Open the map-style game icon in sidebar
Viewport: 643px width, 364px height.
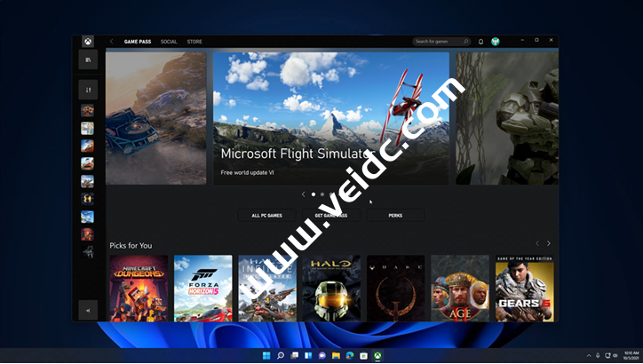(x=87, y=129)
